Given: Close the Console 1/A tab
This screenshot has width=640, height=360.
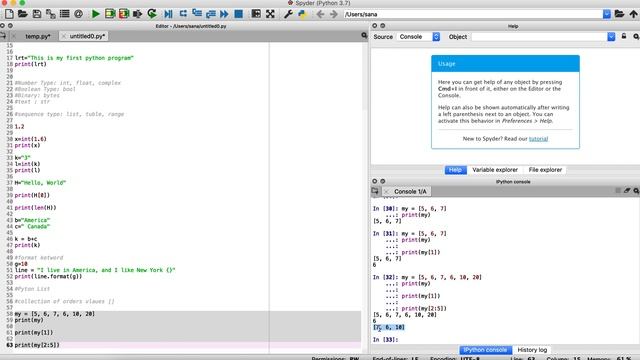Looking at the screenshot, I should point(387,191).
